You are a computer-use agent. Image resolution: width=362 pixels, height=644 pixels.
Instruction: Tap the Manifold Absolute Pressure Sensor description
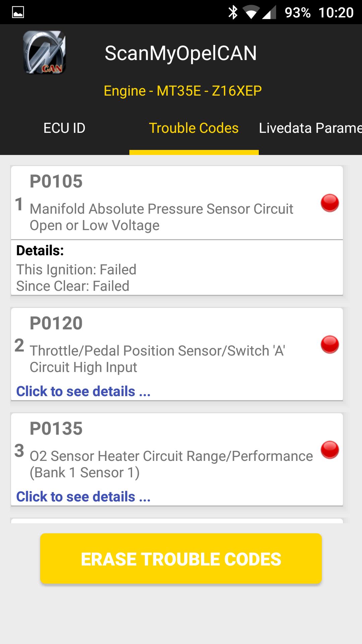(161, 217)
